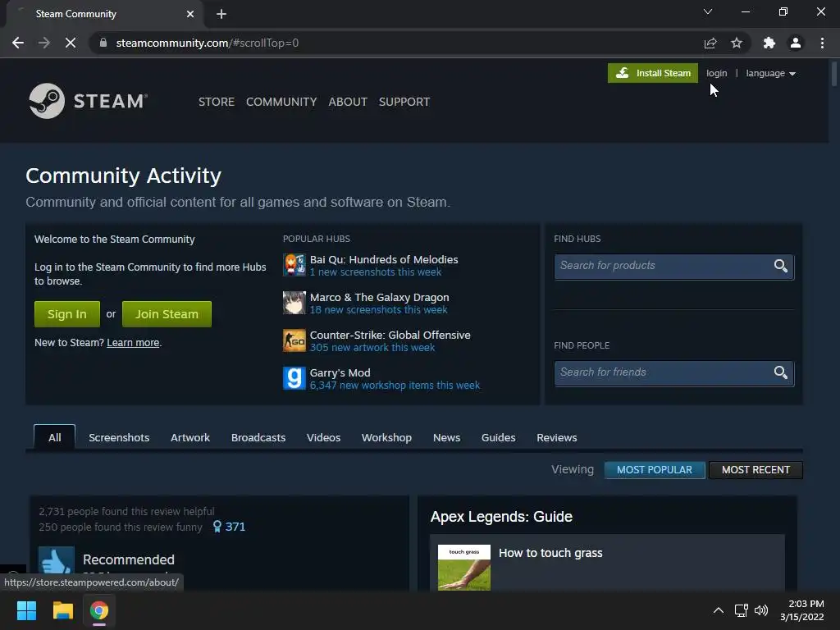Open tab search chevron in title bar

point(708,11)
